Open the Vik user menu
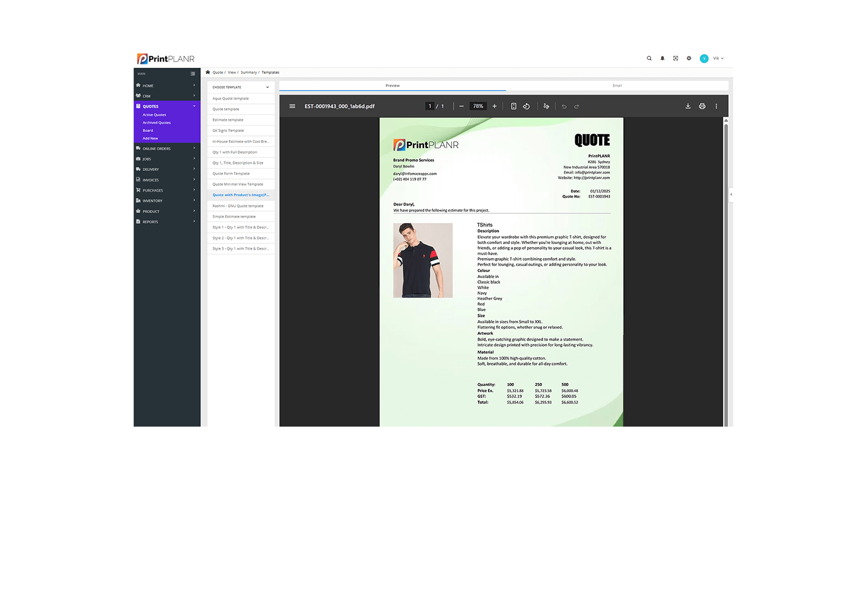Screen dimensions: 868x594 (712, 58)
